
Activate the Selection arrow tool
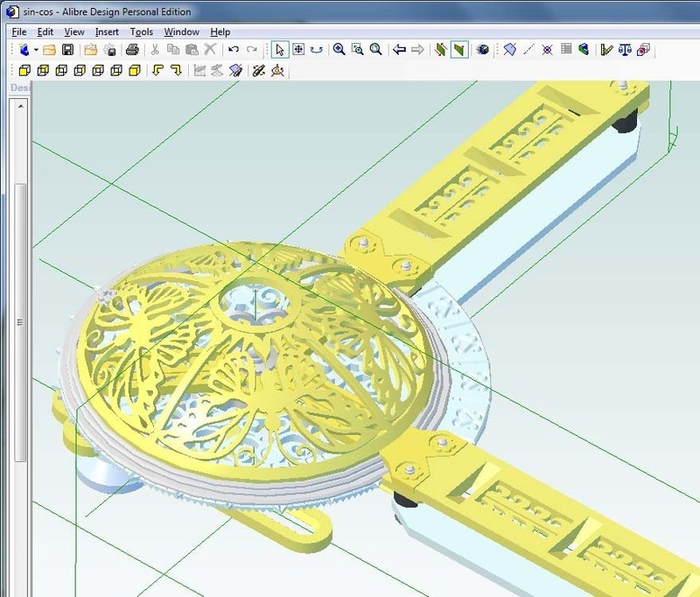tap(280, 50)
